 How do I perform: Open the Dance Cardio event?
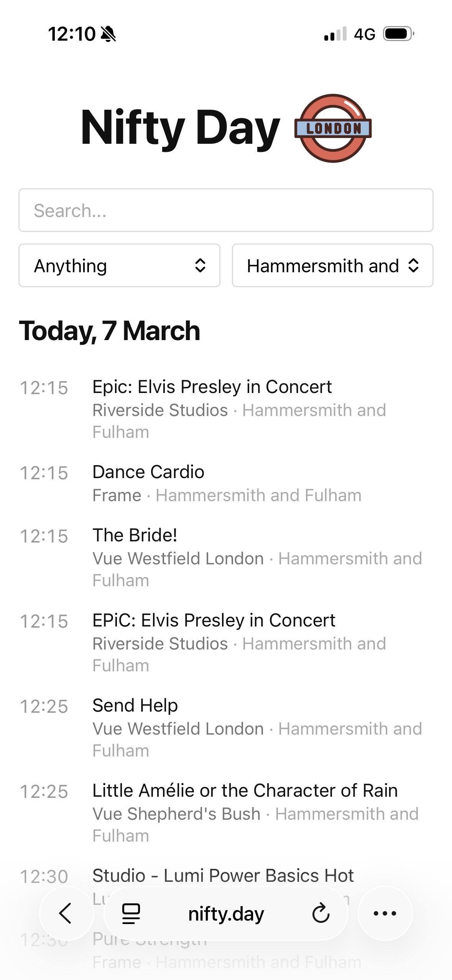(x=148, y=472)
